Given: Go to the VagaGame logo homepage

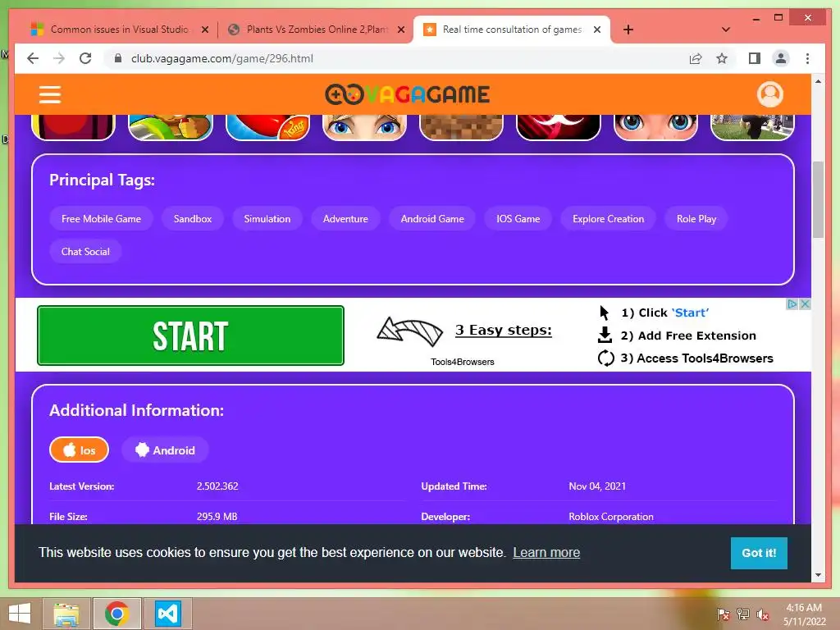Looking at the screenshot, I should [407, 94].
